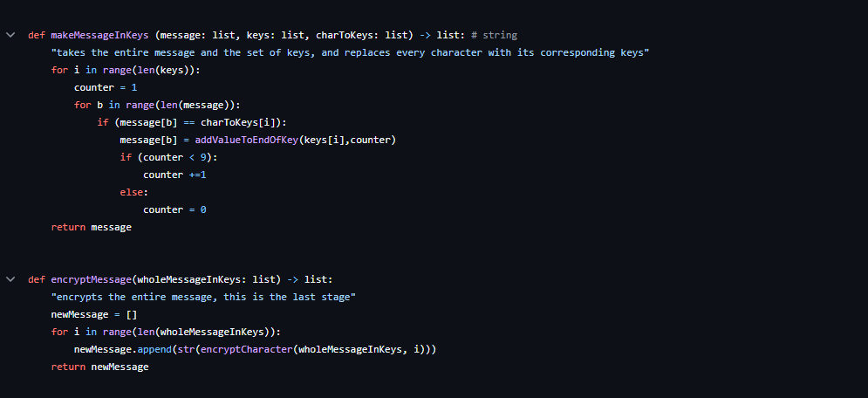This screenshot has height=398, width=868.
Task: Collapse the makeMessageInKeys function chevron
Action: [10, 35]
